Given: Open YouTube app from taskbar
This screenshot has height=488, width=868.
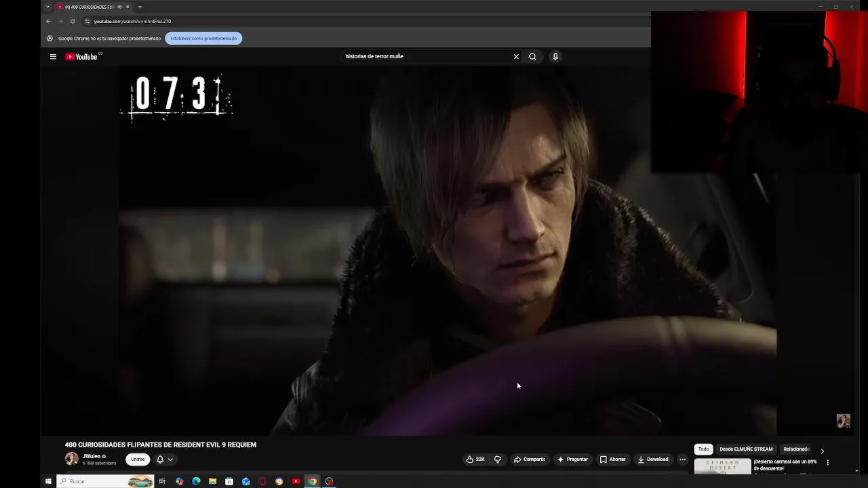Looking at the screenshot, I should [x=296, y=481].
